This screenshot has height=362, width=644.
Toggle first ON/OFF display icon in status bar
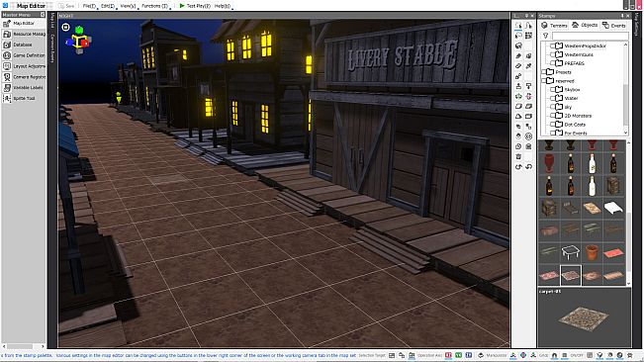[590, 355]
